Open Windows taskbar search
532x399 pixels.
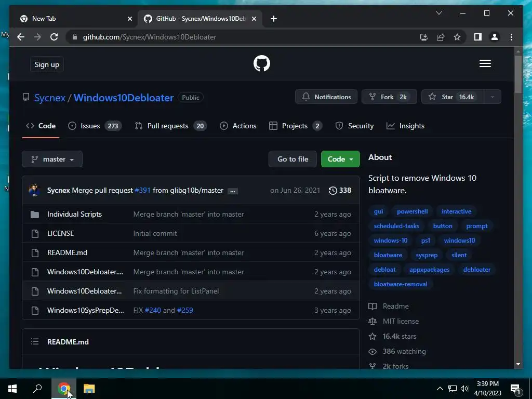37,388
